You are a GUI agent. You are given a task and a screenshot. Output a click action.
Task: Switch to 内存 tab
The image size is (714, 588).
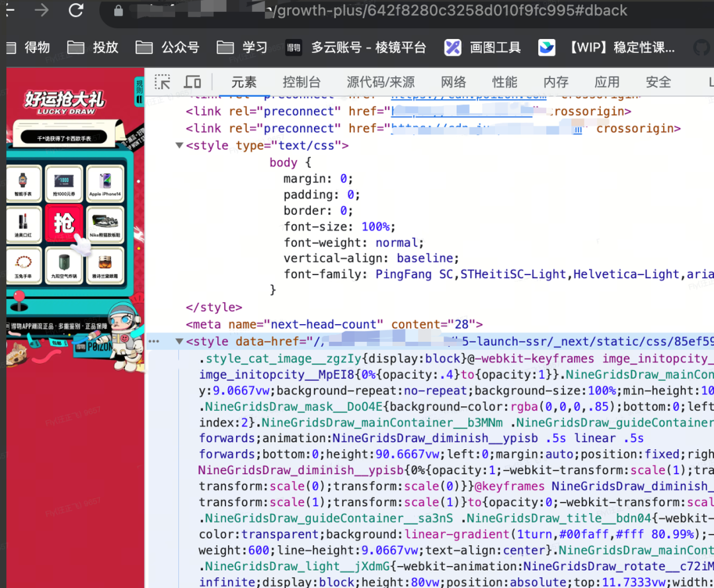pyautogui.click(x=556, y=83)
